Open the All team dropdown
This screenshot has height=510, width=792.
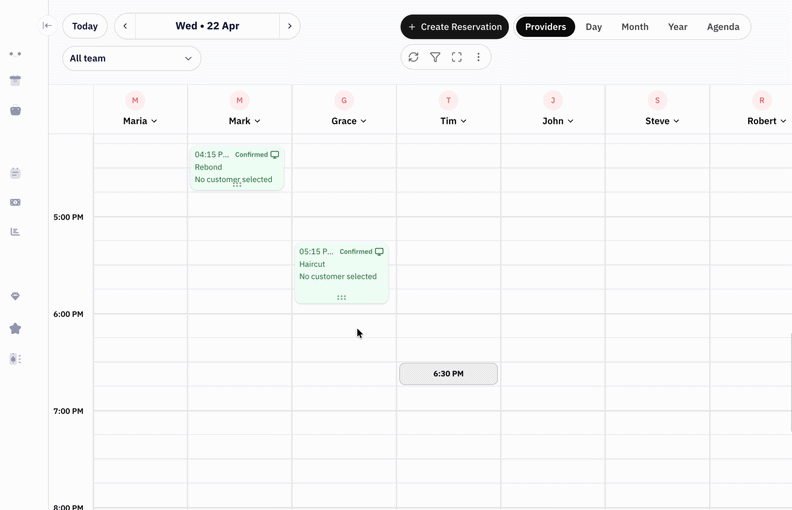click(x=132, y=59)
